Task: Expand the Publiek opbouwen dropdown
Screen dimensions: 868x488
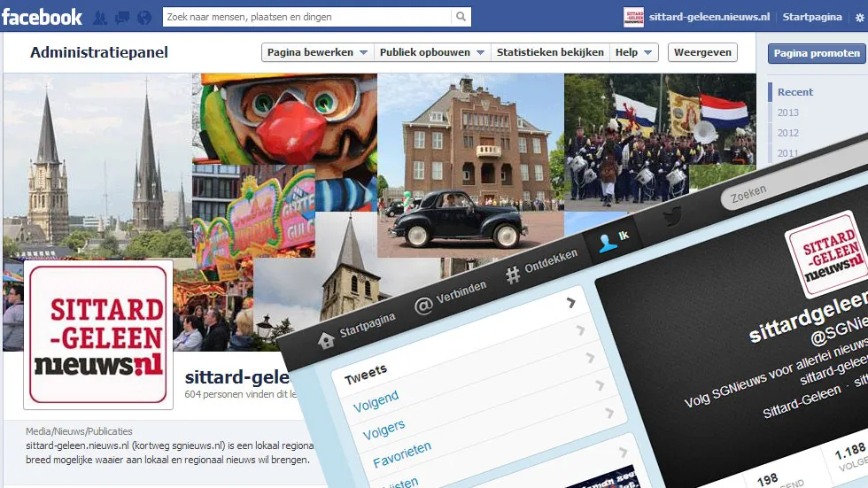Action: pyautogui.click(x=432, y=52)
